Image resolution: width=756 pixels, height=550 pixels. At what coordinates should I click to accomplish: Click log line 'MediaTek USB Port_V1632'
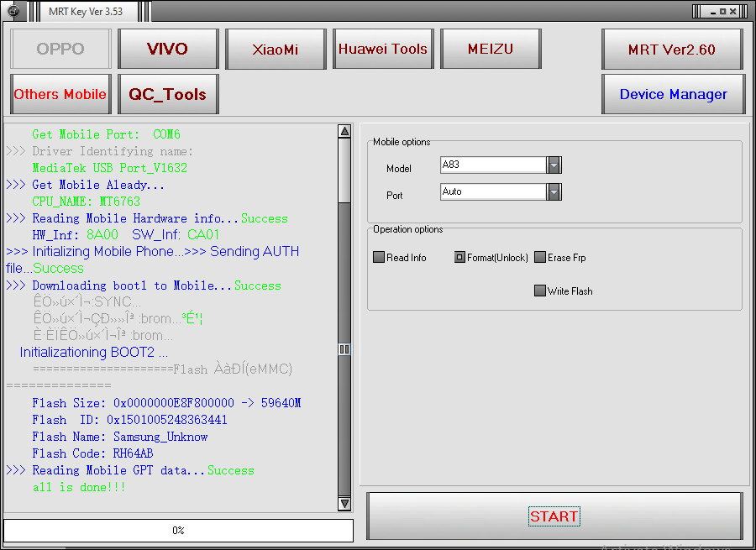109,168
